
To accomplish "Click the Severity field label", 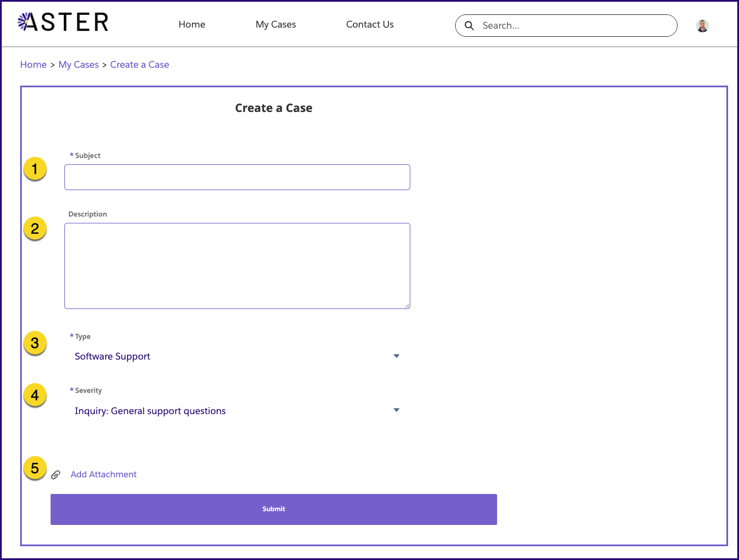I will 88,391.
